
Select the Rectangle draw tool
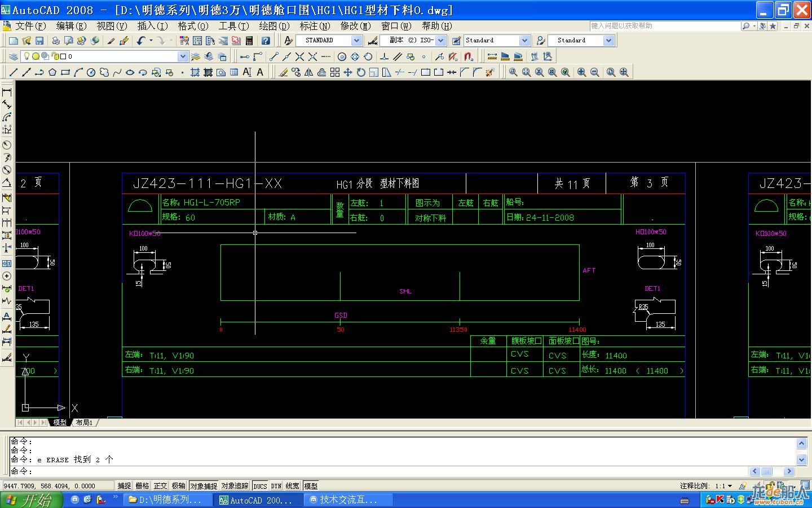65,72
